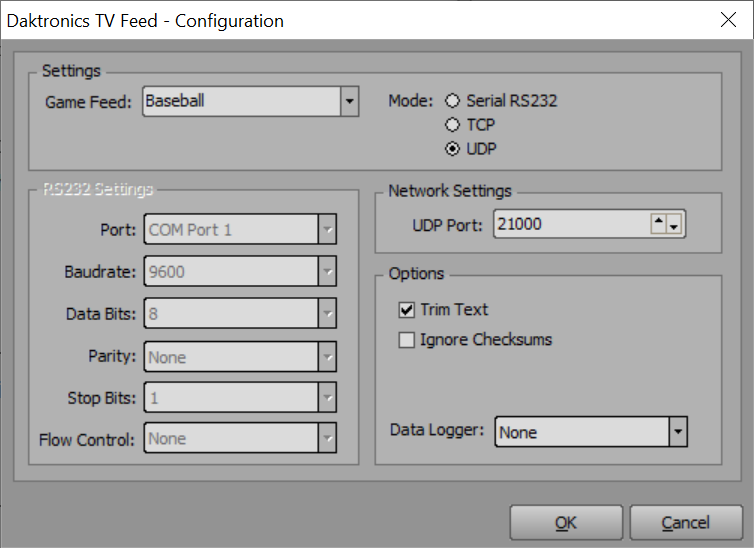Click the Mode label
This screenshot has width=754, height=548.
point(411,101)
